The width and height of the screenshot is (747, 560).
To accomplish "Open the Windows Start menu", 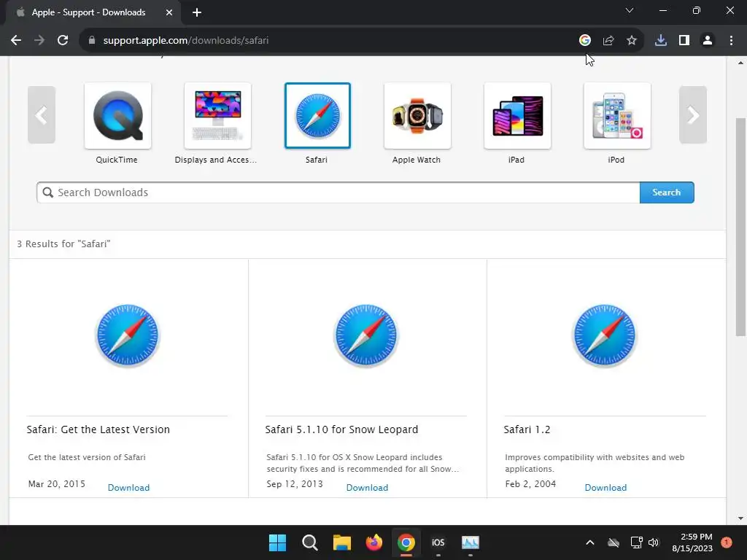I will tap(277, 542).
